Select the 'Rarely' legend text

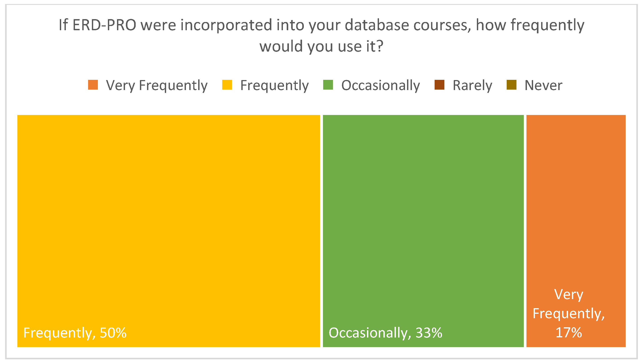(472, 86)
